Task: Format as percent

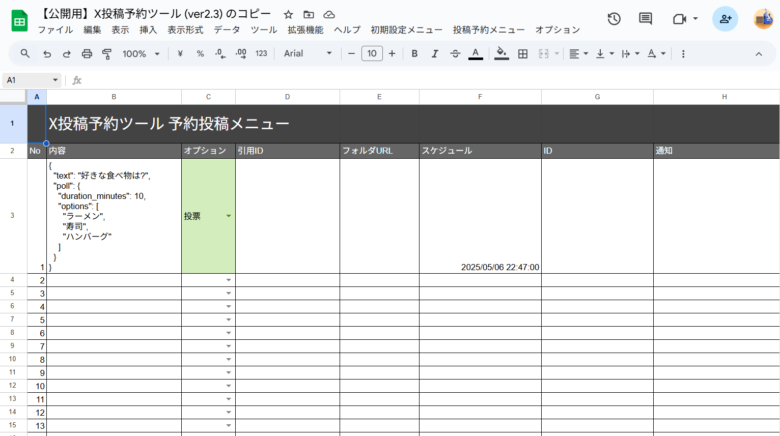Action: click(x=200, y=54)
